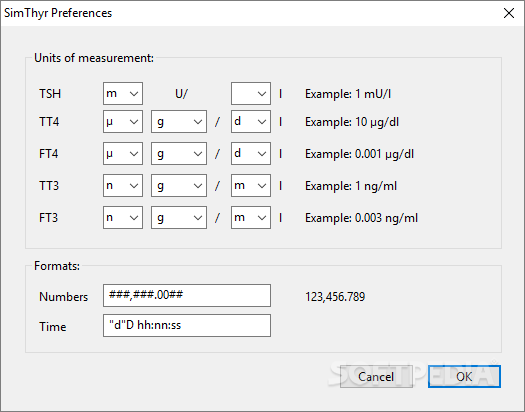Open the FT4 volume prefix dropdown showing d

point(251,154)
